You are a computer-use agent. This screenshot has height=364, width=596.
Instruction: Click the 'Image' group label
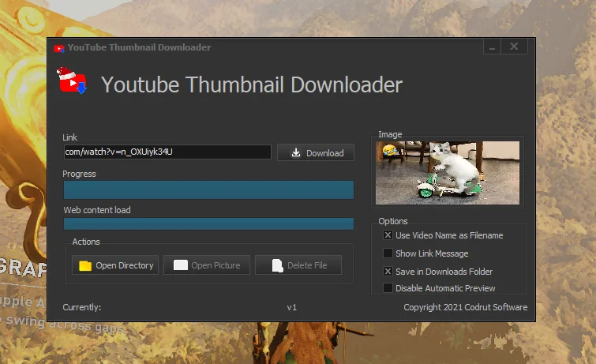coord(390,134)
